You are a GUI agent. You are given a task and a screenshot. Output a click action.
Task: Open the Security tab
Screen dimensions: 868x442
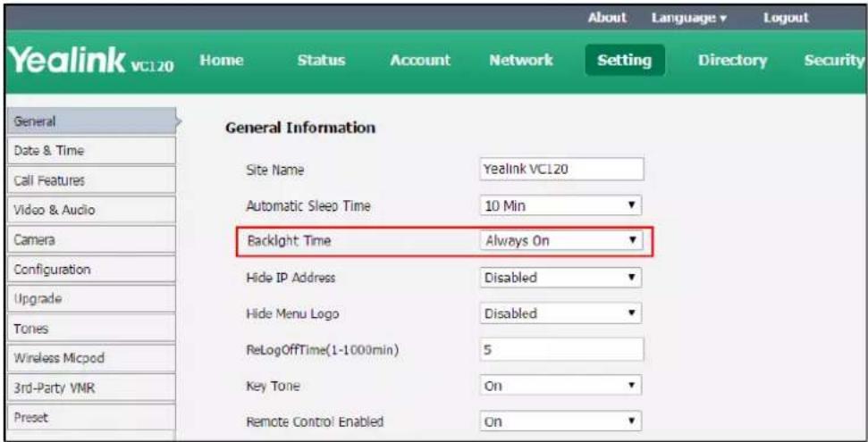pyautogui.click(x=835, y=61)
